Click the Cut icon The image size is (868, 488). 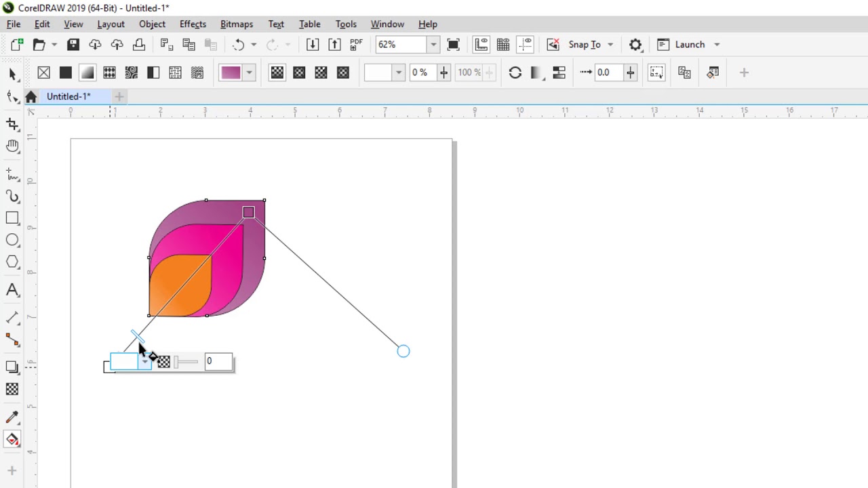[x=167, y=45]
